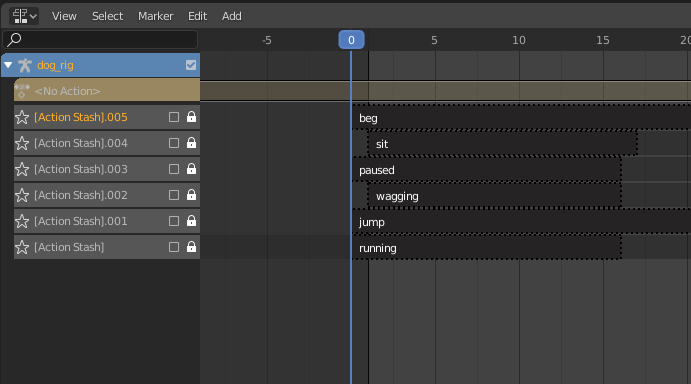
Task: Select the jump action strip
Action: tap(521, 222)
